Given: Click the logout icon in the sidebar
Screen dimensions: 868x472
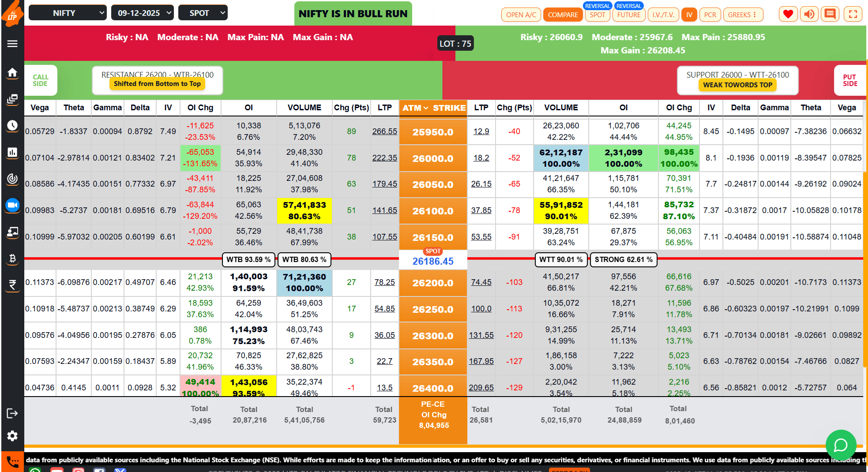Looking at the screenshot, I should 12,413.
